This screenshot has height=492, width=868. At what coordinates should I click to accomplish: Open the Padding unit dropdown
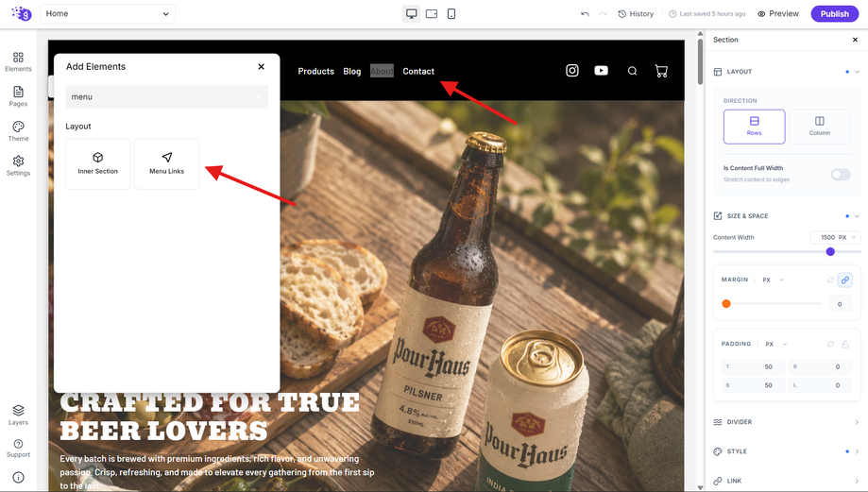[x=775, y=345]
